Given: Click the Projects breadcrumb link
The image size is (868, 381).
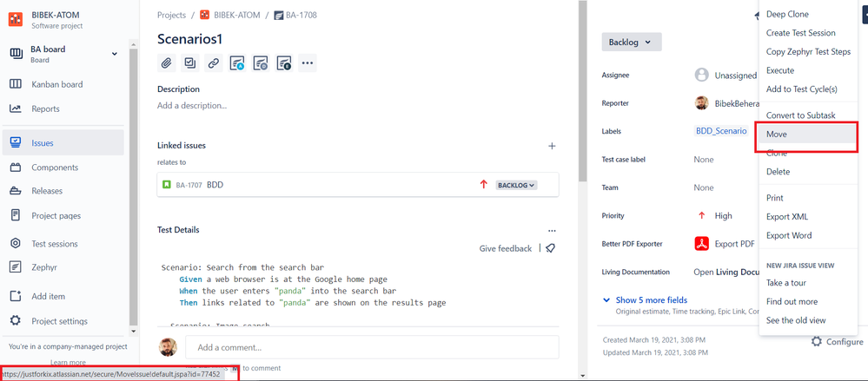Looking at the screenshot, I should [172, 15].
